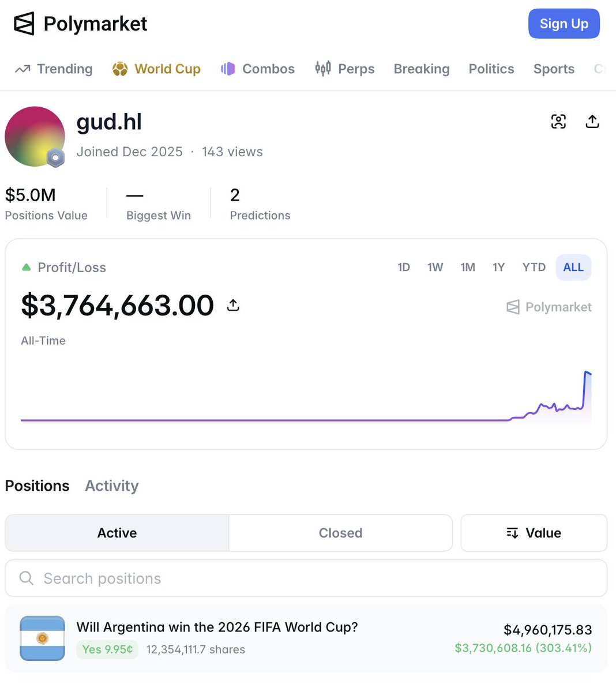Click the sort icon beside Value
The height and width of the screenshot is (692, 616).
point(512,533)
